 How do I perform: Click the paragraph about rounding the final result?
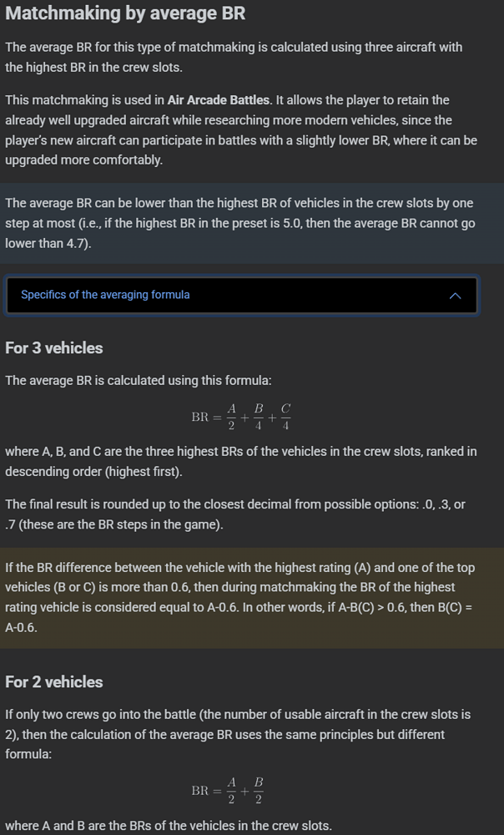click(235, 514)
